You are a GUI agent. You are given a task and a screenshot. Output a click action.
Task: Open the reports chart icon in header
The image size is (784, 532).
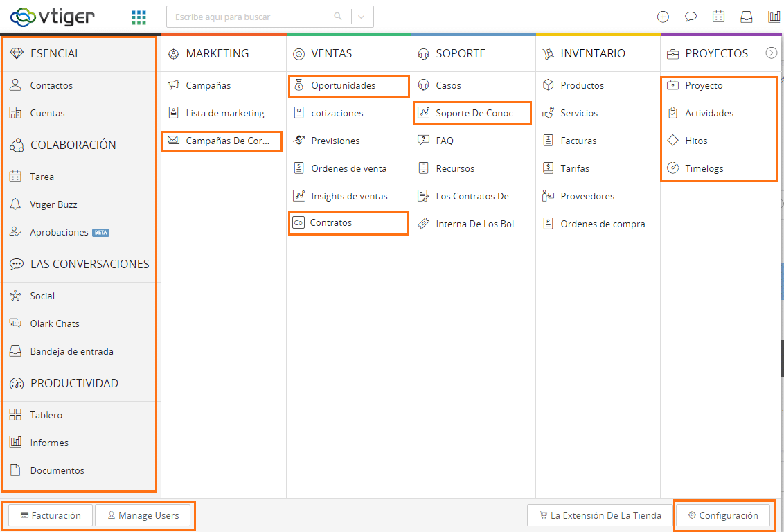tap(774, 17)
